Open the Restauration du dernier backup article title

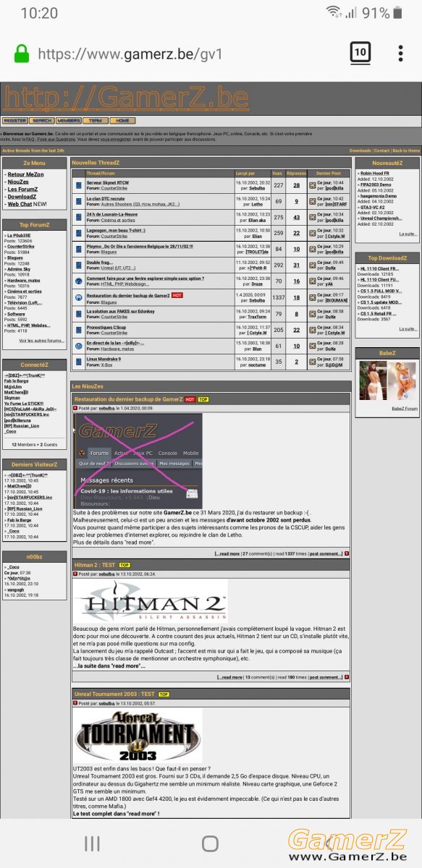pos(128,399)
